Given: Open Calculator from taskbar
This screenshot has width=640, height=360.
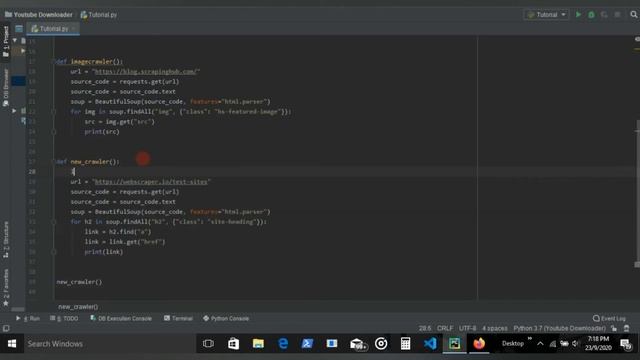Looking at the screenshot, I should [x=405, y=344].
